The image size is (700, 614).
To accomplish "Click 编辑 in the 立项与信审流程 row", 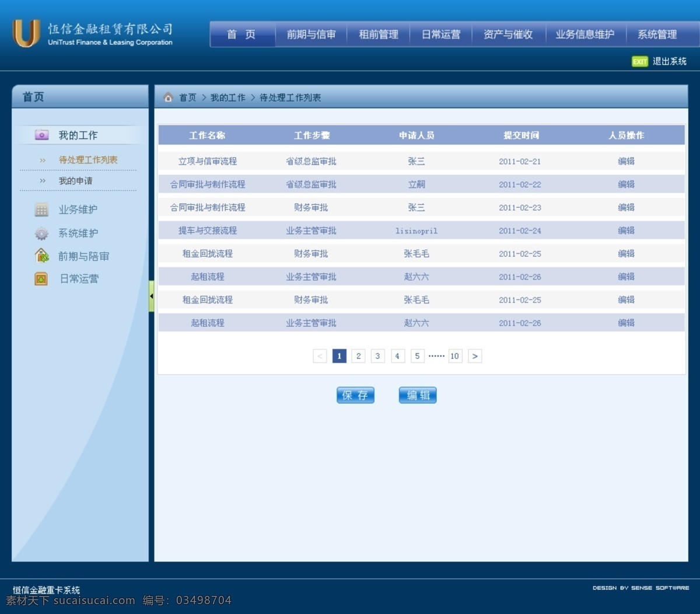I will (626, 161).
